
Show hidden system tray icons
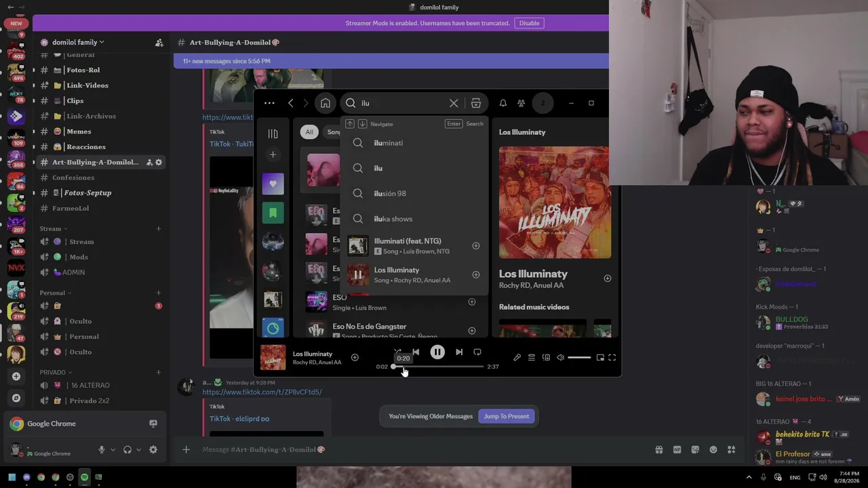pos(749,477)
